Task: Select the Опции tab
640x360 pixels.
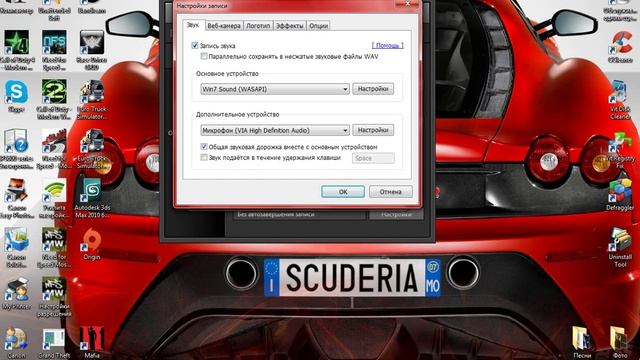Action: pos(318,26)
